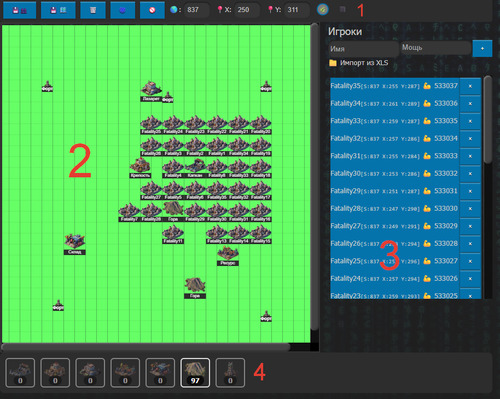The height and width of the screenshot is (399, 500).
Task: Click the round green compass icon
Action: pyautogui.click(x=322, y=10)
